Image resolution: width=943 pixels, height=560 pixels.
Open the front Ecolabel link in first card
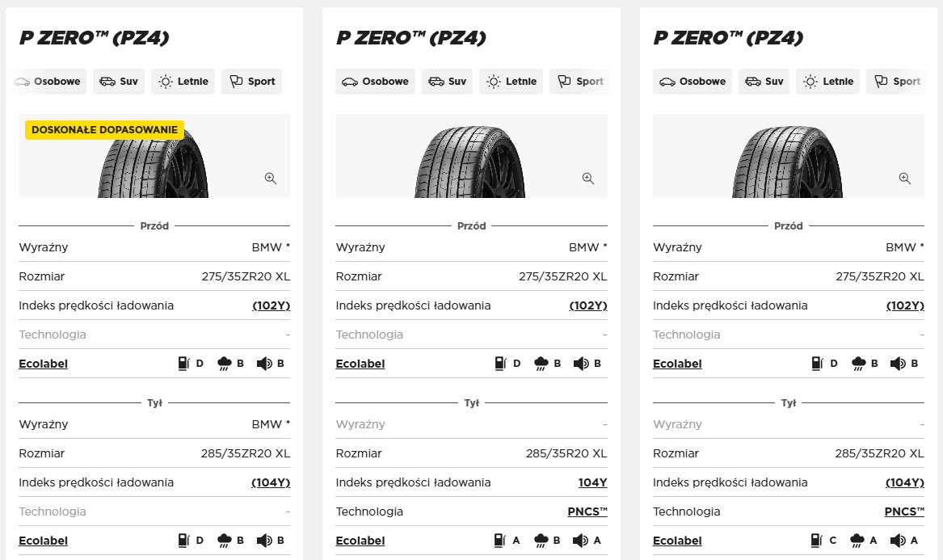pos(44,364)
